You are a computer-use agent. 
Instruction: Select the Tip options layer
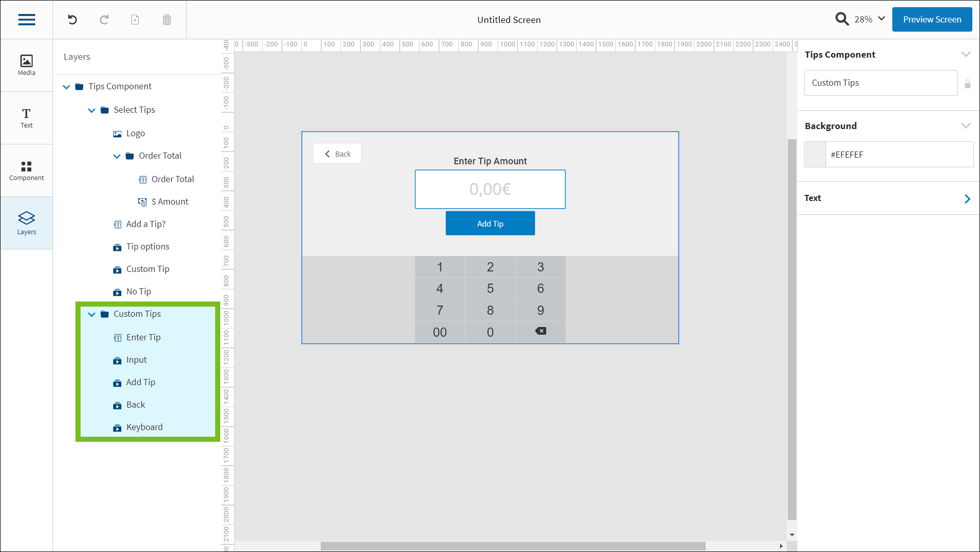click(147, 247)
